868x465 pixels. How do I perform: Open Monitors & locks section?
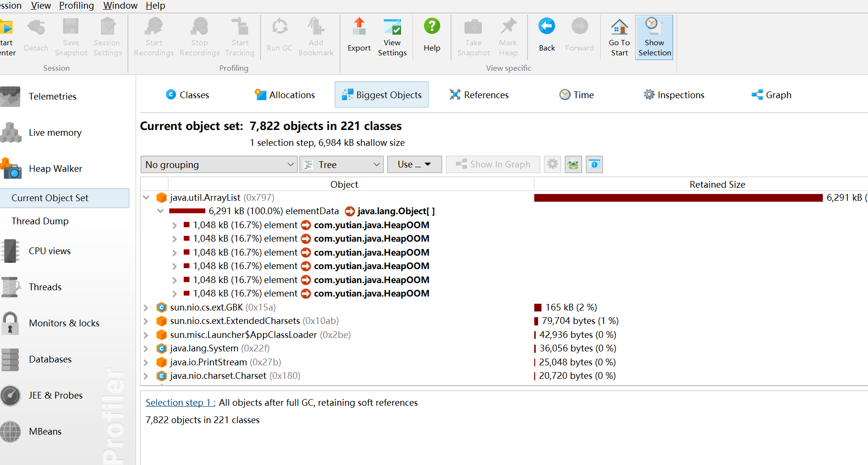(x=63, y=323)
